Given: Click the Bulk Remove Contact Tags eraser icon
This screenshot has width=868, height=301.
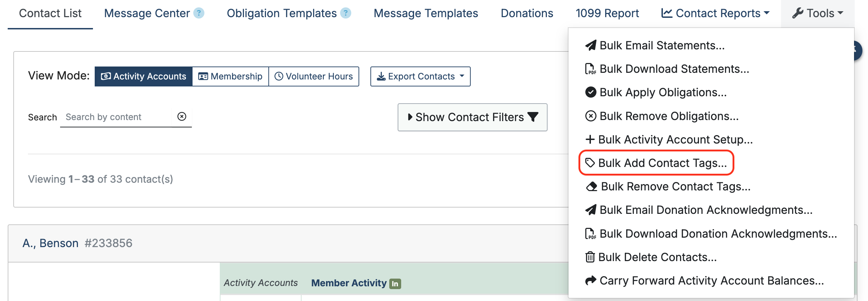Looking at the screenshot, I should click(x=591, y=187).
